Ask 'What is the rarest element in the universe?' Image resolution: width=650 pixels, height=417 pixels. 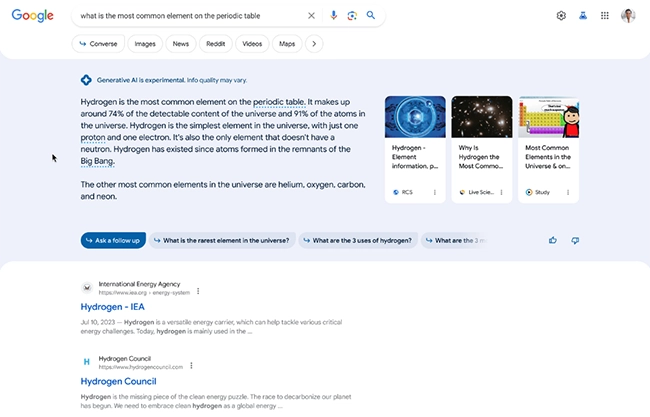222,240
